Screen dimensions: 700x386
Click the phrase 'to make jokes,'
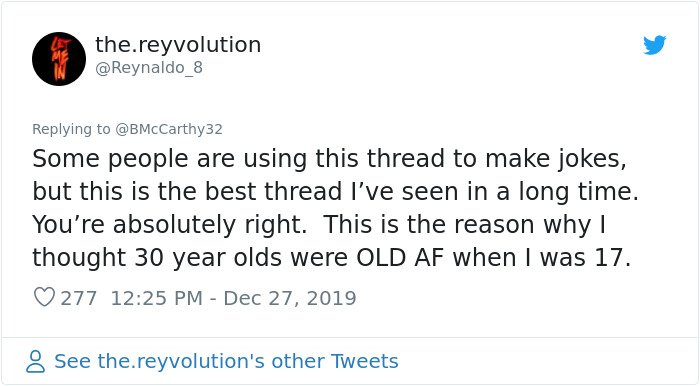540,159
